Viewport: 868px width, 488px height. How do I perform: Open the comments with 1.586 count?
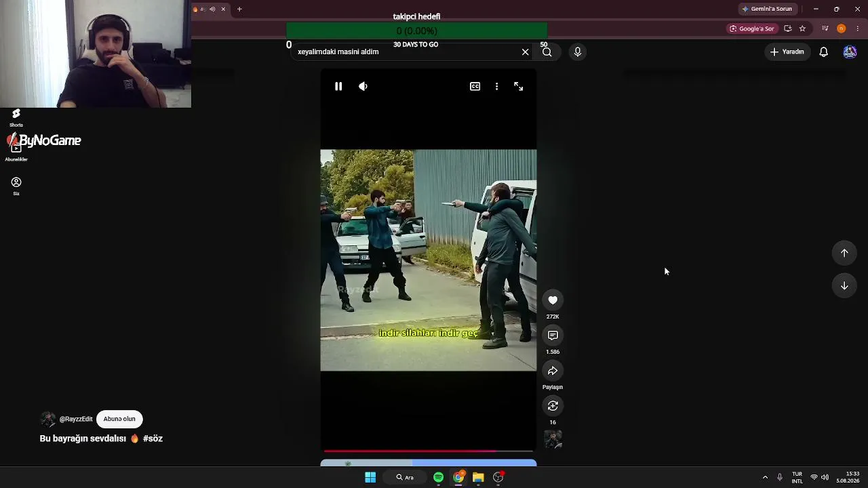(x=553, y=335)
